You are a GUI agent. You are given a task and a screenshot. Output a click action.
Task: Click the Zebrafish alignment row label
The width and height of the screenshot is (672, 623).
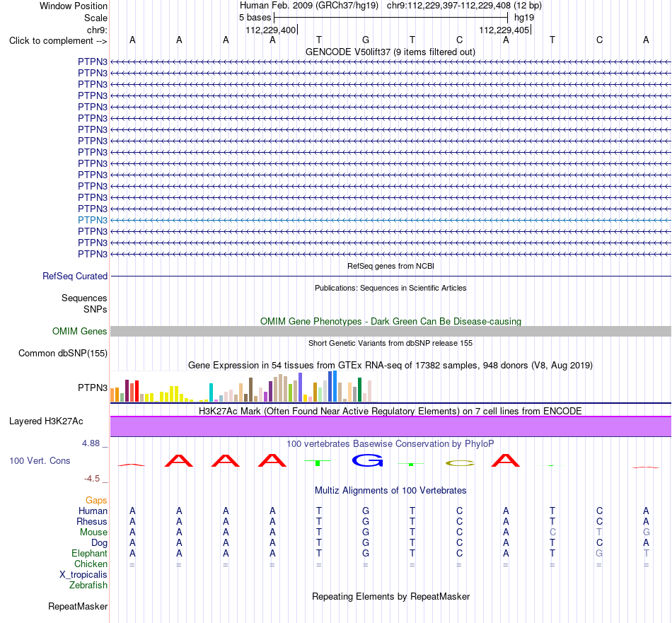coord(88,586)
